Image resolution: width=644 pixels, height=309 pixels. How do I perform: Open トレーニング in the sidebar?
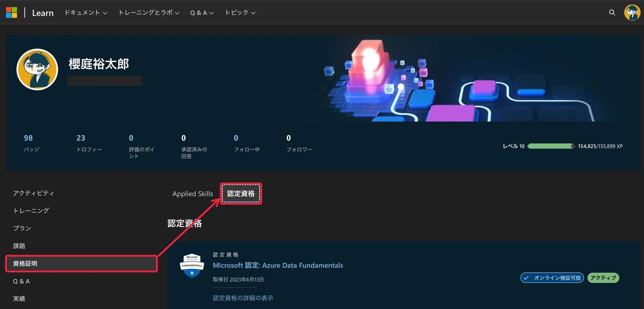(x=31, y=211)
